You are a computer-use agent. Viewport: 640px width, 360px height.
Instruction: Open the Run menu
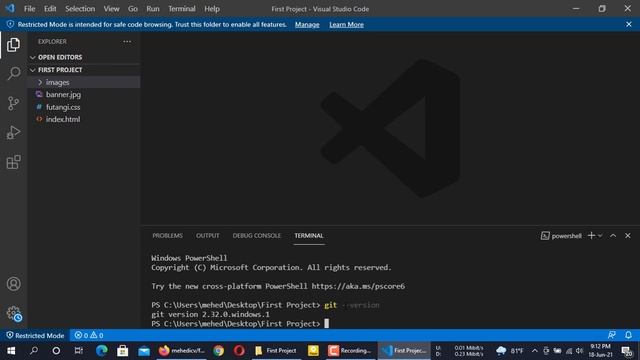(x=153, y=9)
